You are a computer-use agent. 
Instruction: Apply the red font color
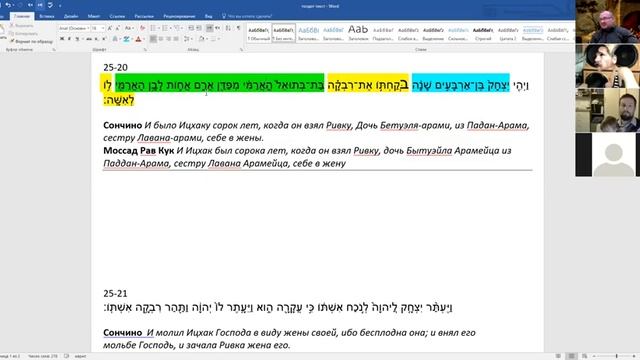(x=138, y=39)
